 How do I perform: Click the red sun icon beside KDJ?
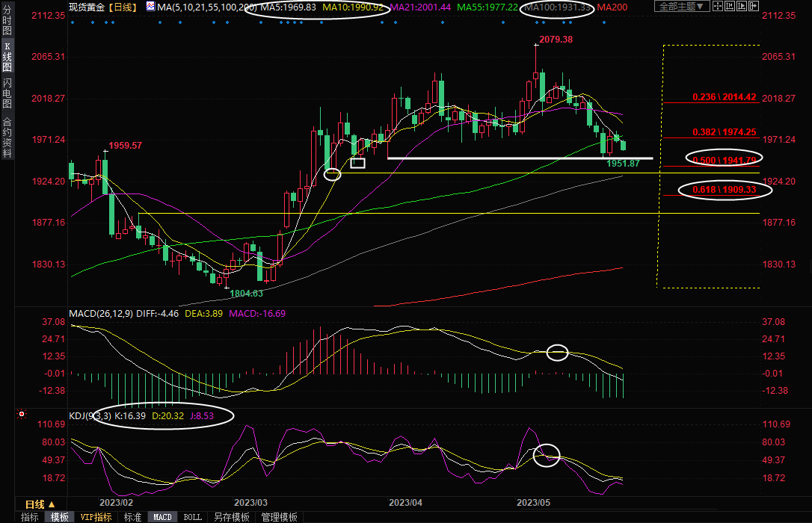coord(22,414)
